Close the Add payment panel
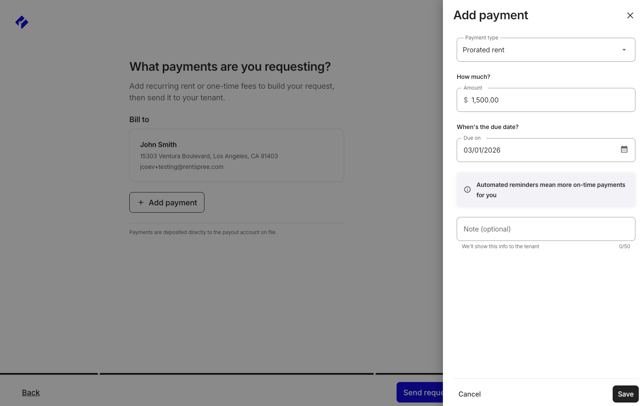Screen dimensions: 644x406 [x=630, y=15]
